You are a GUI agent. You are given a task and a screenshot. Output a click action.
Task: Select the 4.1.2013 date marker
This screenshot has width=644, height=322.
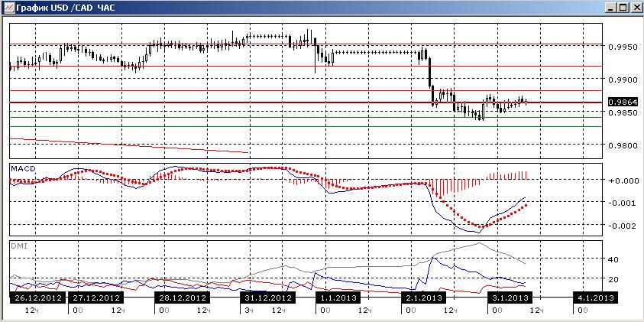(596, 298)
